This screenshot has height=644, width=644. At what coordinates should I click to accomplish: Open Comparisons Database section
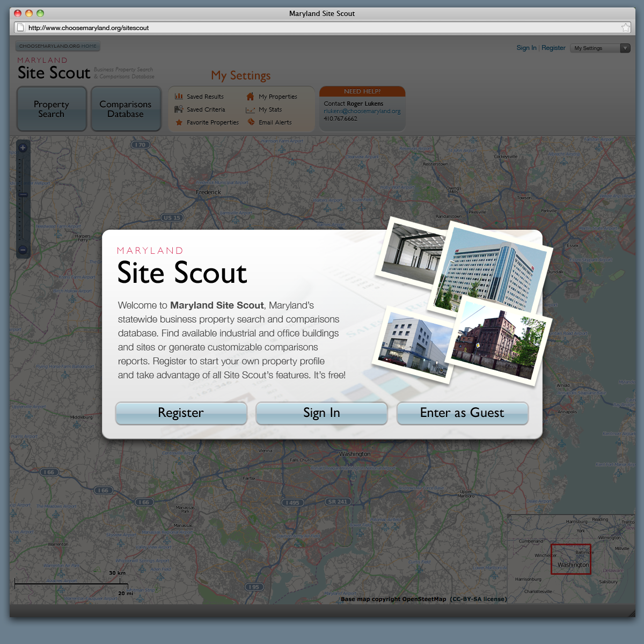point(126,109)
